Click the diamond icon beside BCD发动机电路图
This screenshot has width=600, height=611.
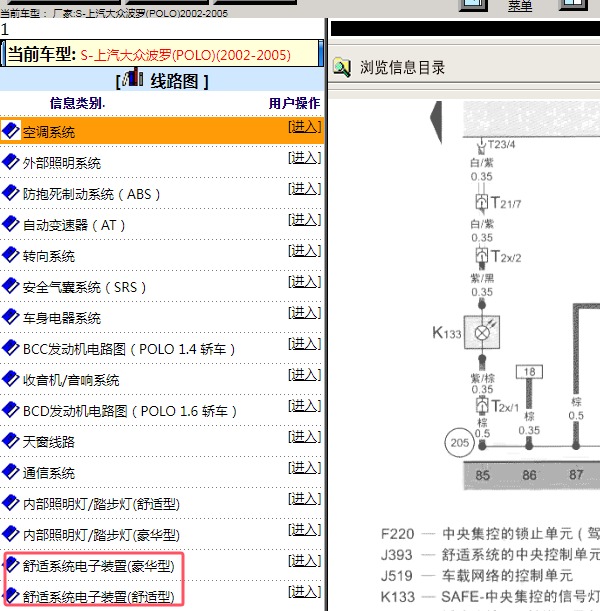tap(11, 410)
